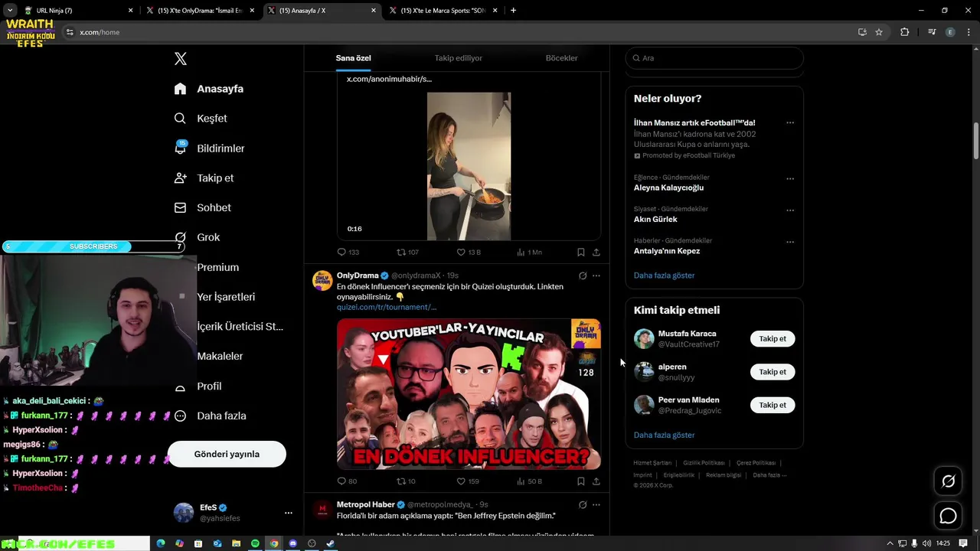Open the X logo home icon

tap(181, 59)
